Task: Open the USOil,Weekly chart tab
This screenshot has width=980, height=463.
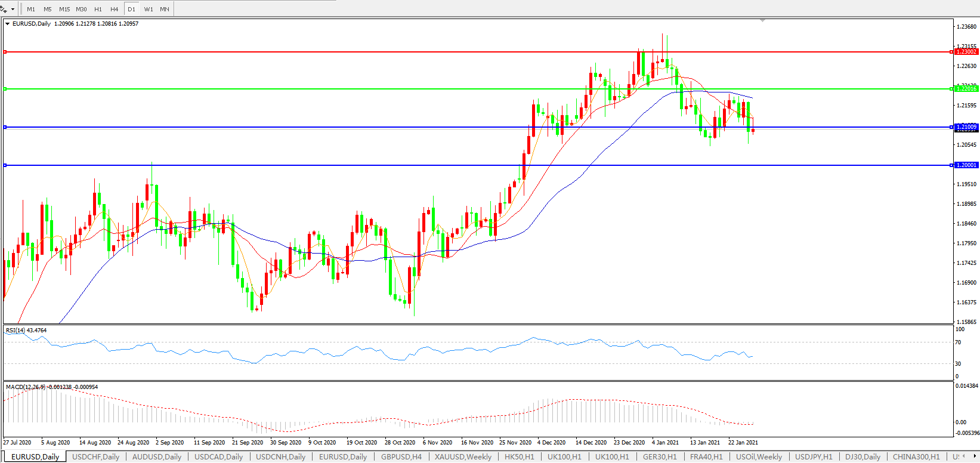Action: click(759, 457)
